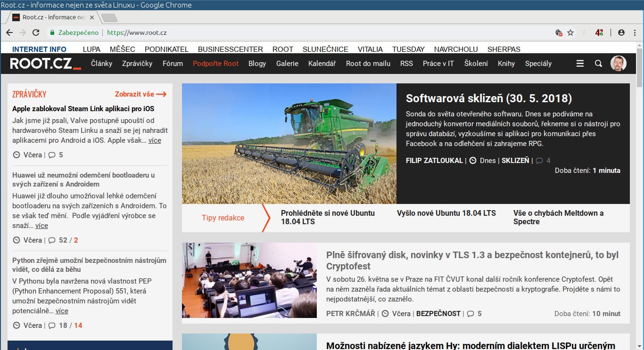Open the Články menu item
Screen dimensions: 644x350
point(101,64)
